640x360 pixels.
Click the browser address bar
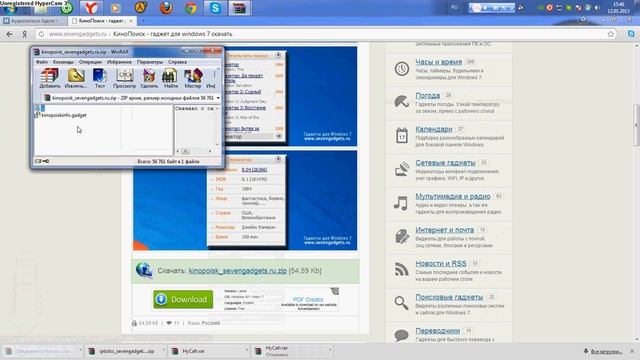(x=327, y=34)
